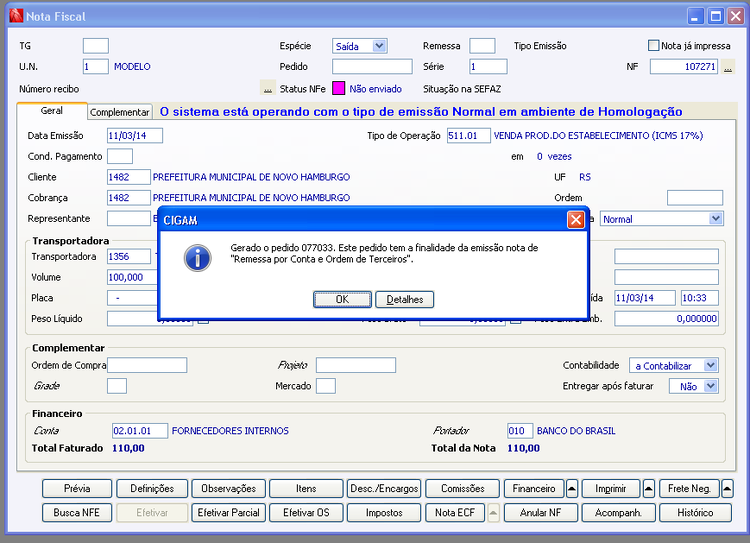This screenshot has width=750, height=543.
Task: Open the Histórico button
Action: 695,513
